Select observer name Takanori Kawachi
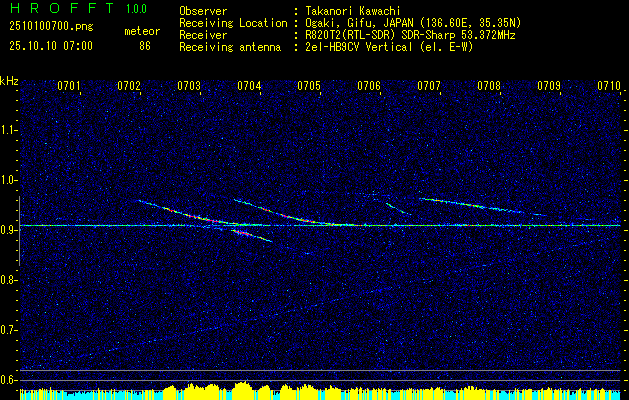The image size is (629, 400). pos(351,11)
